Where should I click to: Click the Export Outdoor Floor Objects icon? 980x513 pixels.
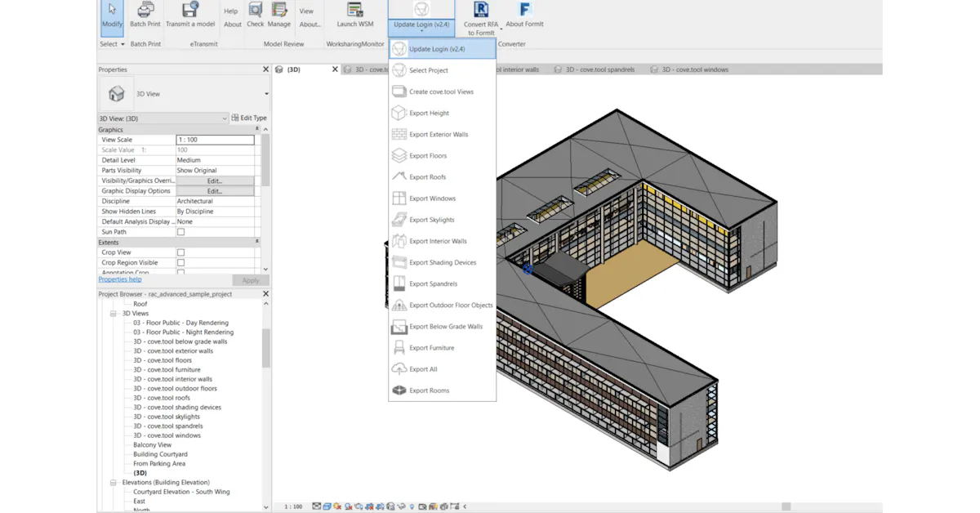(x=399, y=305)
